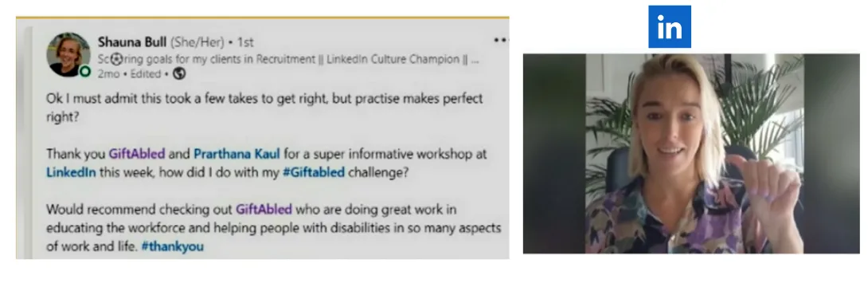Click GiftAbled mention in the recommendation paragraph

click(x=264, y=210)
